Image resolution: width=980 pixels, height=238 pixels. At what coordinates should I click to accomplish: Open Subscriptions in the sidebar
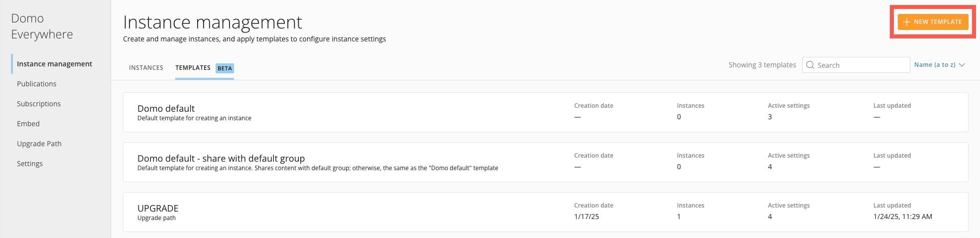pos(39,104)
